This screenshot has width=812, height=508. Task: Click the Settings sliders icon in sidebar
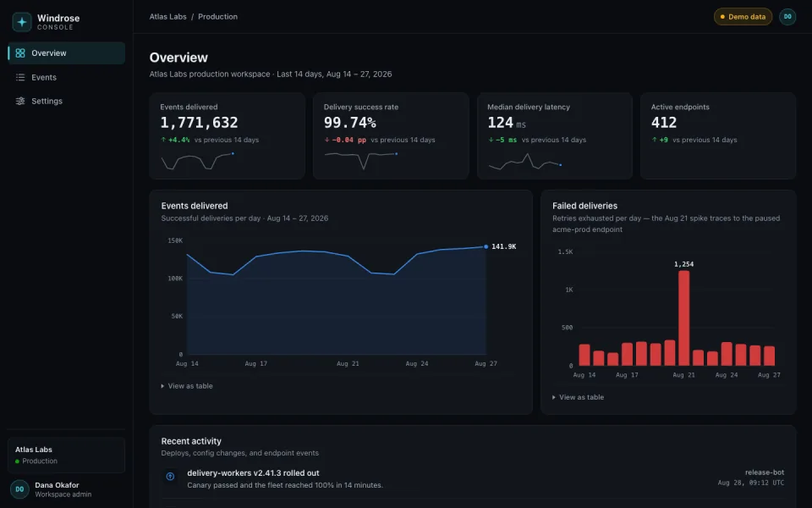point(20,101)
